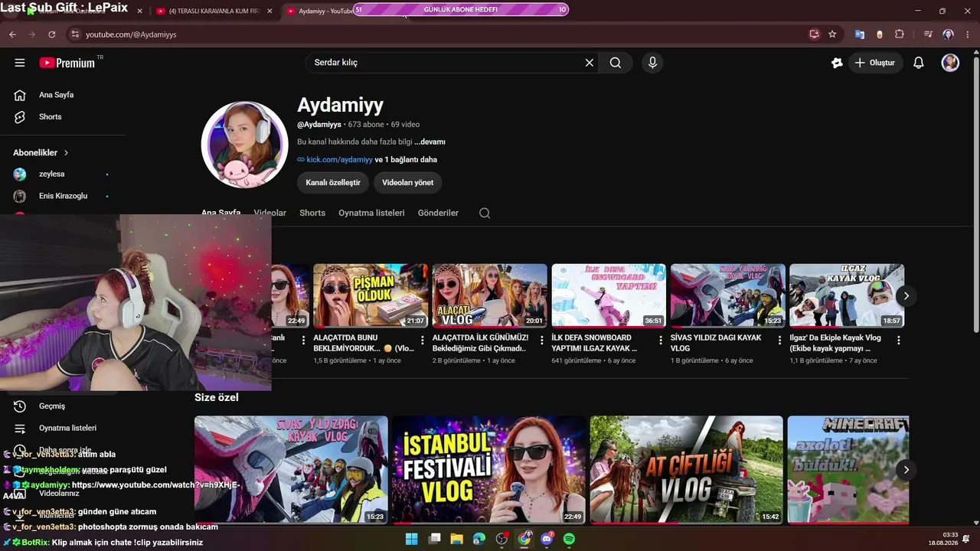Image resolution: width=980 pixels, height=551 pixels.
Task: Open the Google Translate extension
Action: [x=860, y=34]
